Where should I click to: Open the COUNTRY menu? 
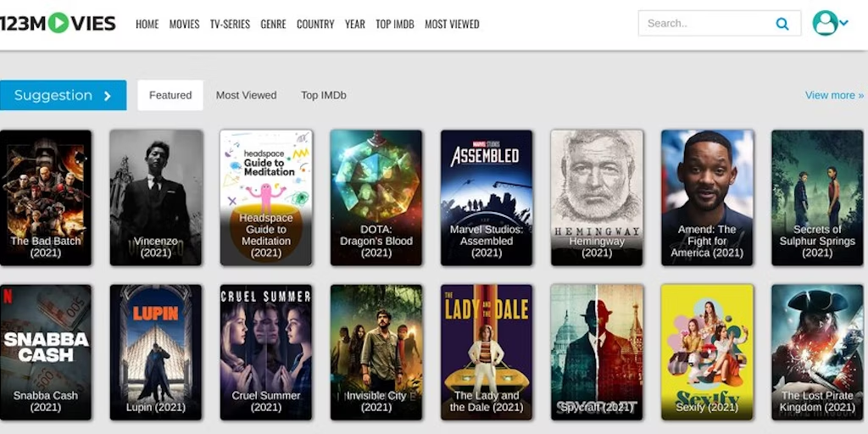pos(315,25)
